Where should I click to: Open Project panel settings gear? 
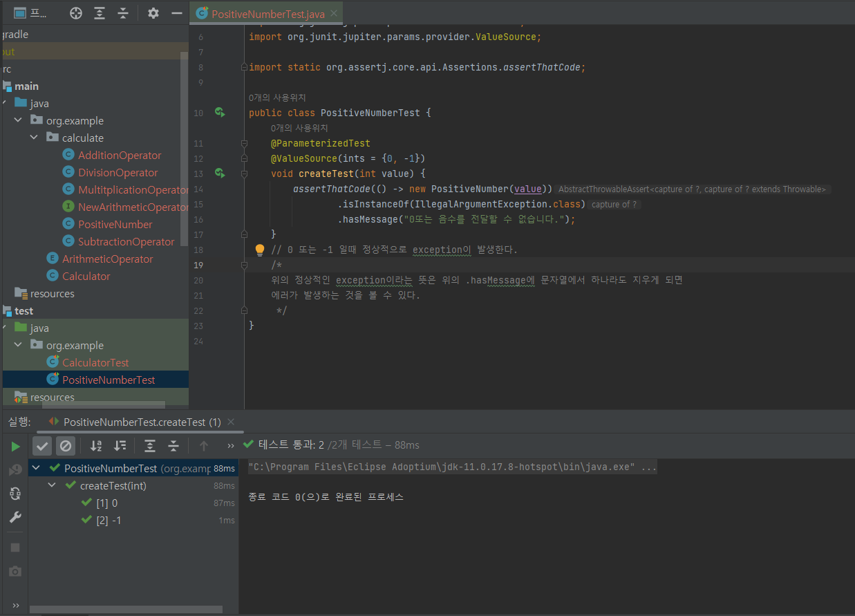[x=153, y=13]
